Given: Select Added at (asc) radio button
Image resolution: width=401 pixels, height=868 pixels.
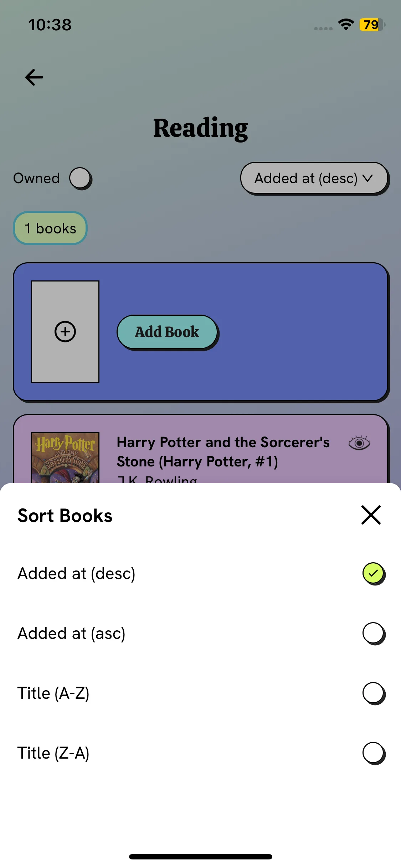Looking at the screenshot, I should point(374,634).
